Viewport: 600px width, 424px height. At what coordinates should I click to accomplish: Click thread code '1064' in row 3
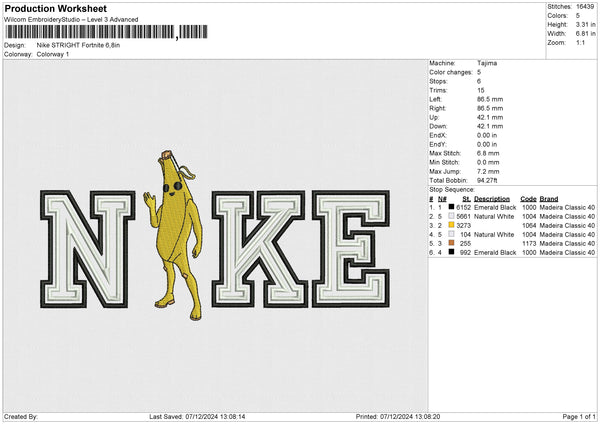529,225
